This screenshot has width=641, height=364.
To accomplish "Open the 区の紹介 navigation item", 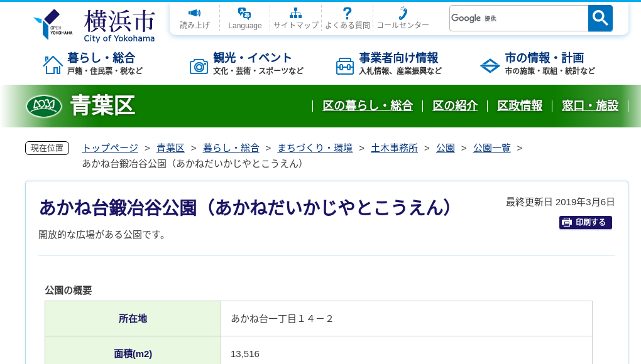I will click(454, 105).
